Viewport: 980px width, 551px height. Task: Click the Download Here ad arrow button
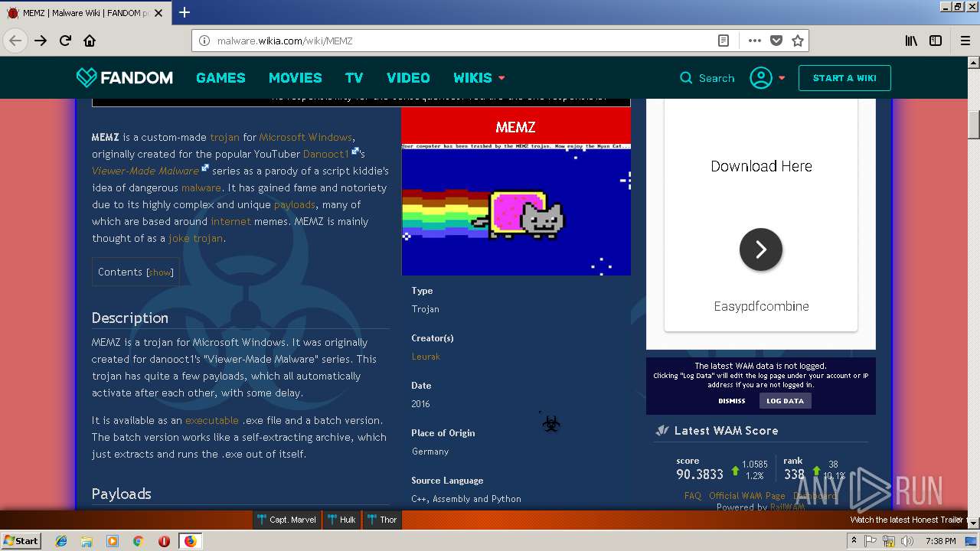tap(761, 249)
